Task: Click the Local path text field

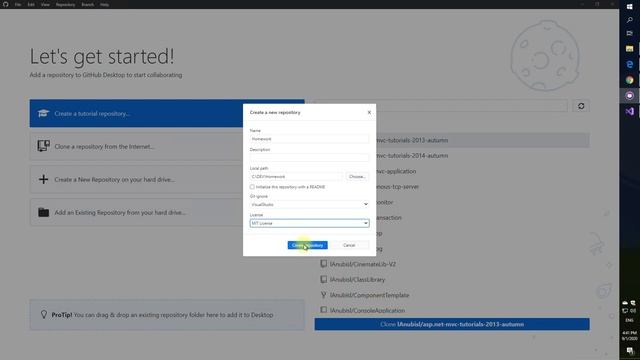Action: [x=297, y=177]
